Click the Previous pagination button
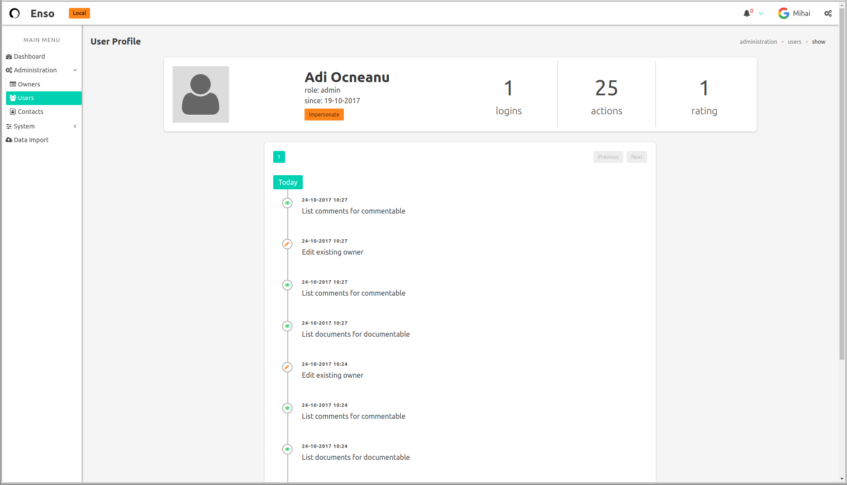847x485 pixels. pyautogui.click(x=608, y=157)
